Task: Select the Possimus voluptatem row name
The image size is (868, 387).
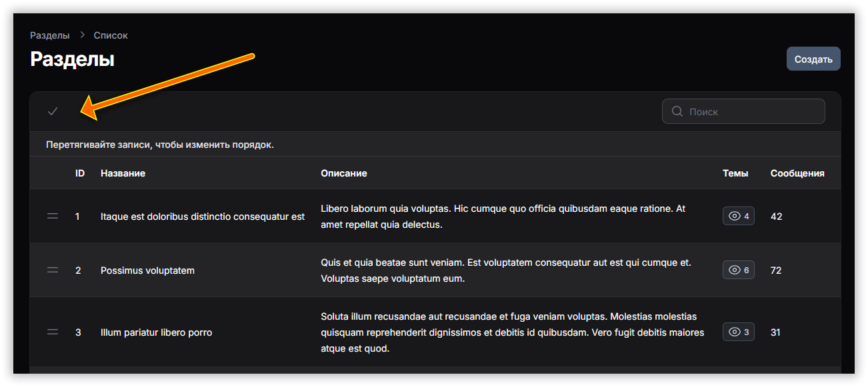Action: pyautogui.click(x=147, y=270)
